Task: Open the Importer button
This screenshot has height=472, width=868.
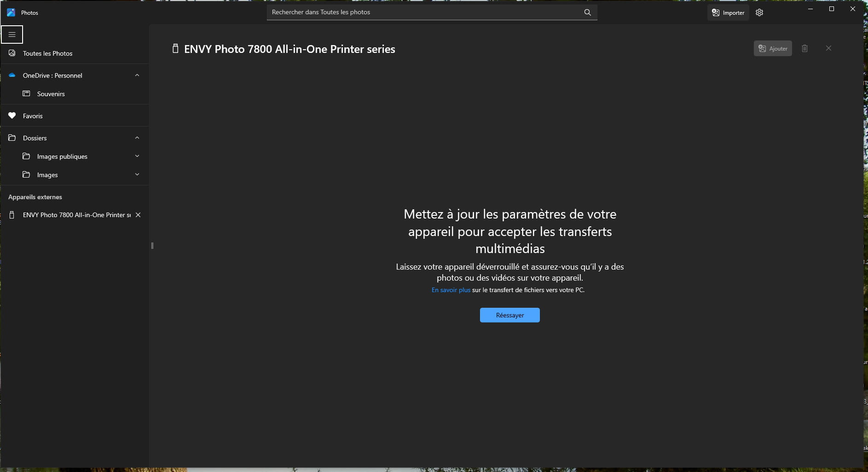Action: [x=728, y=13]
